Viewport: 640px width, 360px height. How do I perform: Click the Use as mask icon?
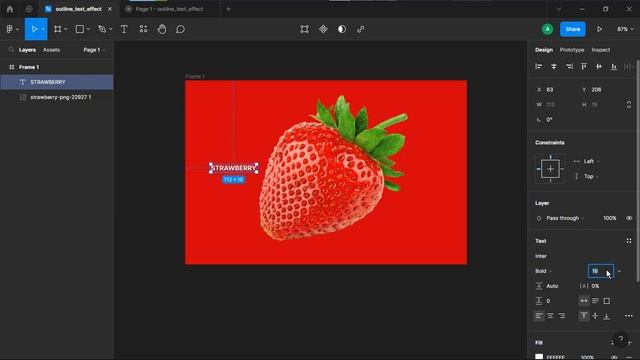tap(342, 29)
